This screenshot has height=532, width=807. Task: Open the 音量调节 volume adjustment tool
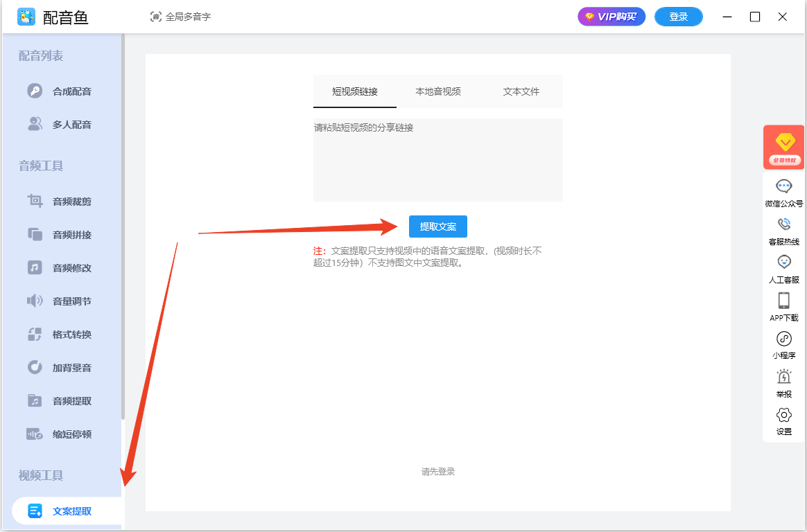pyautogui.click(x=59, y=301)
